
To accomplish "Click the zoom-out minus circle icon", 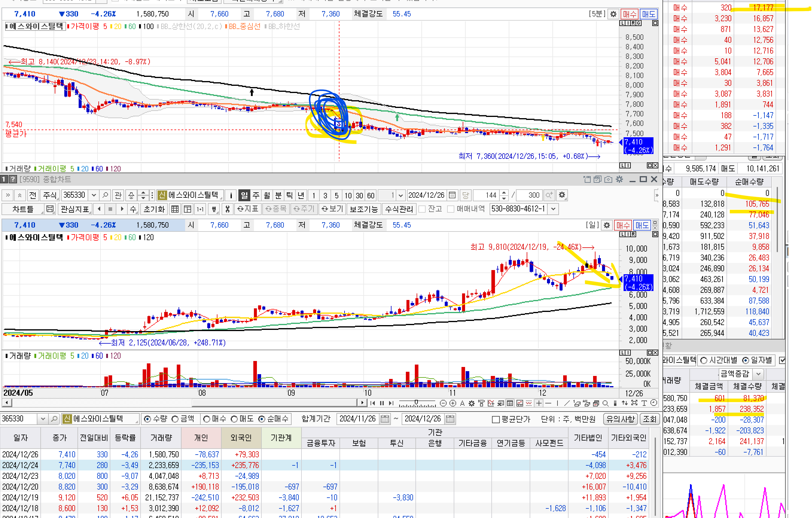I will point(444,403).
